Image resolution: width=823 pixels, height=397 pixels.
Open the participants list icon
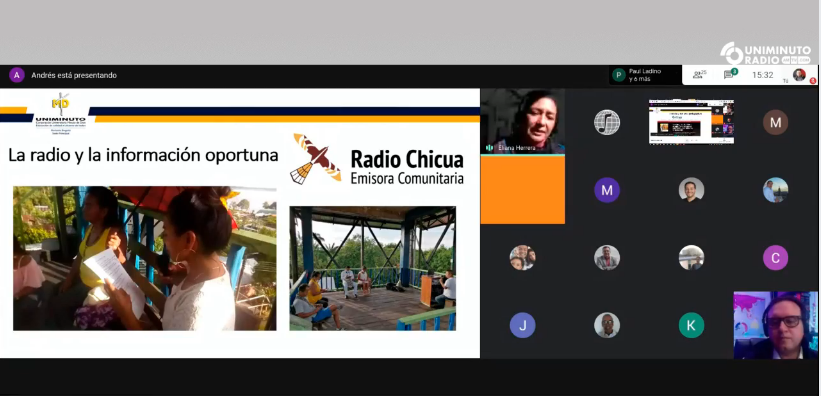click(698, 75)
